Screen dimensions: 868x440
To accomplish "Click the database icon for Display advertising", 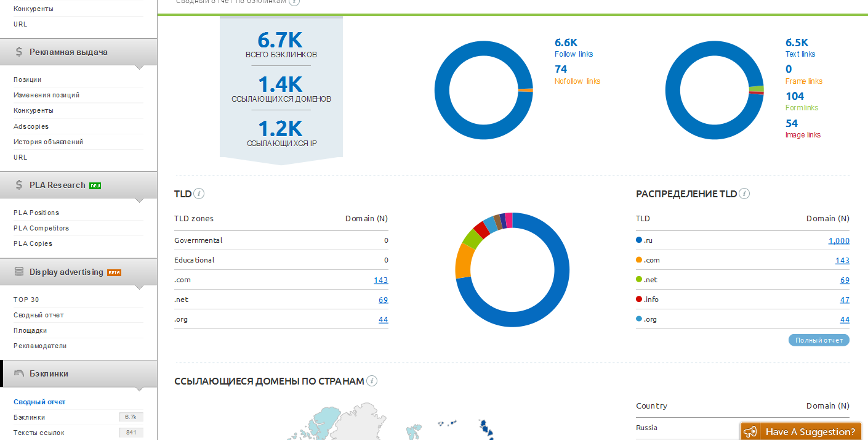I will point(19,272).
